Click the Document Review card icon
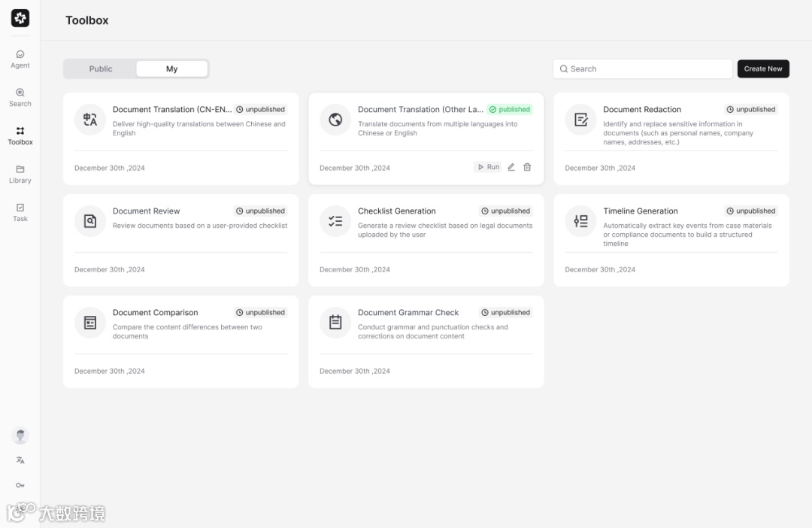Viewport: 812px width, 528px height. point(90,220)
